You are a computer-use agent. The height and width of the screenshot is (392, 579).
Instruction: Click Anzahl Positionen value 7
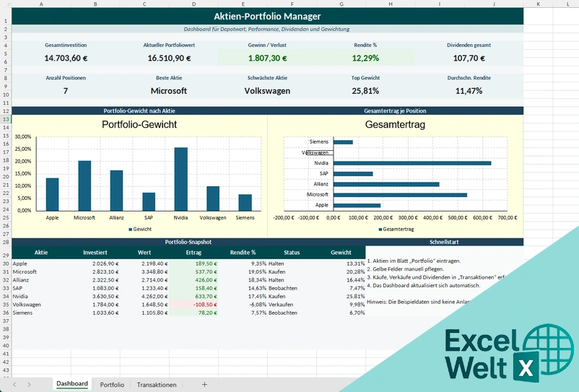[x=66, y=91]
